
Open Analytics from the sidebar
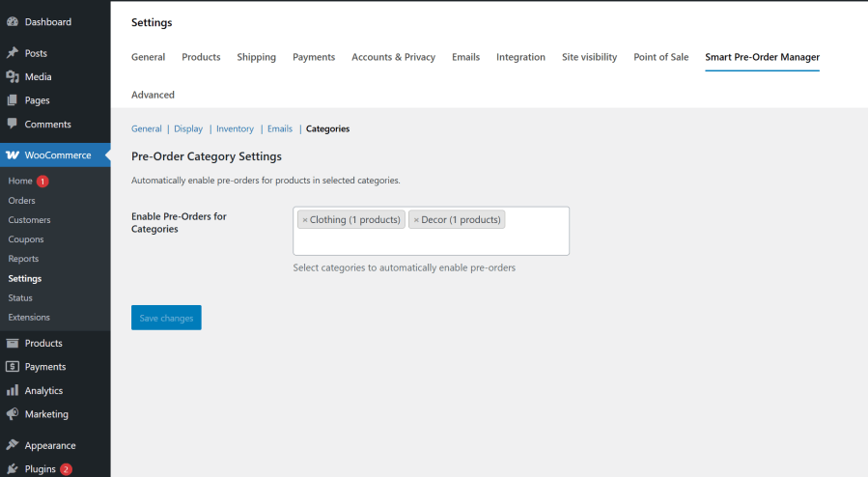point(43,390)
